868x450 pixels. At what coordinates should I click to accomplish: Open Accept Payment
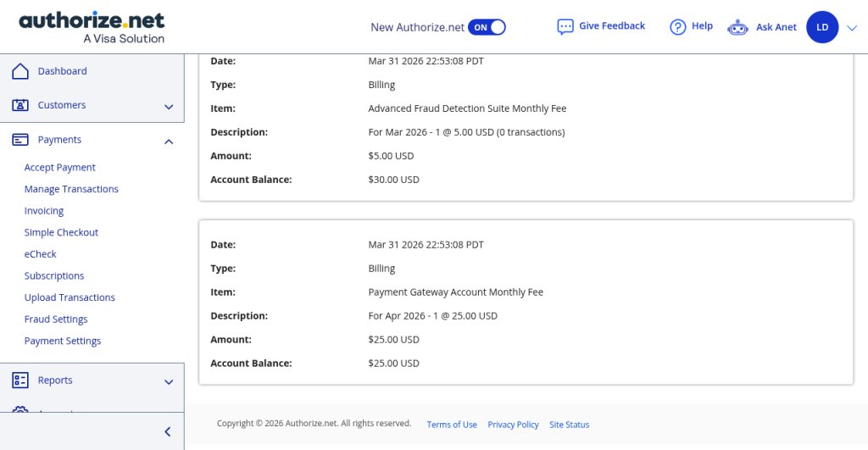tap(60, 167)
